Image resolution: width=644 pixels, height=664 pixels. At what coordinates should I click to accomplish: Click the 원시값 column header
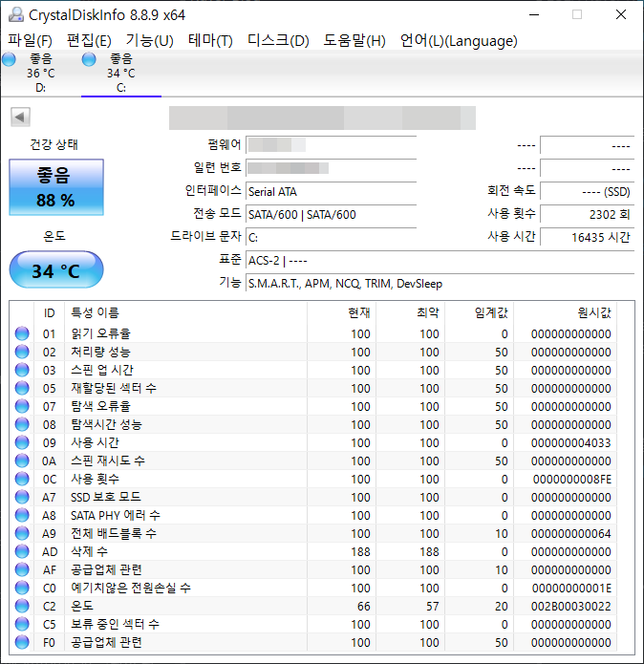point(566,312)
